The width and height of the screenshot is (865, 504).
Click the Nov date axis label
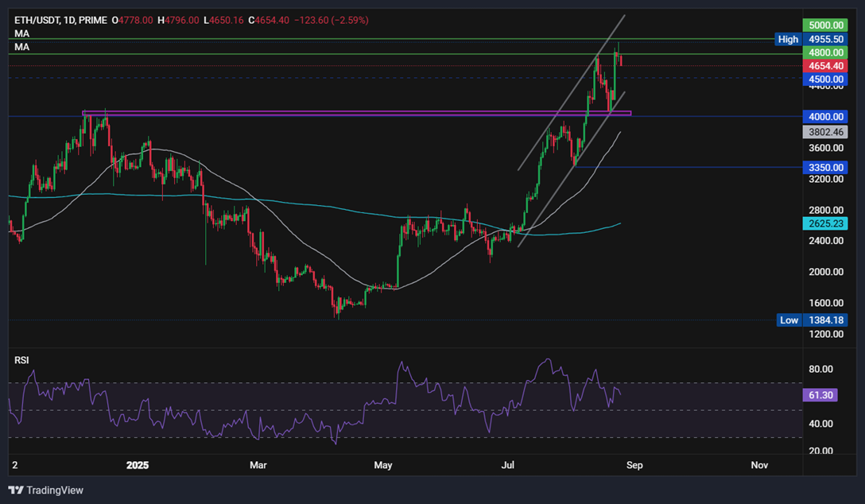click(x=759, y=465)
